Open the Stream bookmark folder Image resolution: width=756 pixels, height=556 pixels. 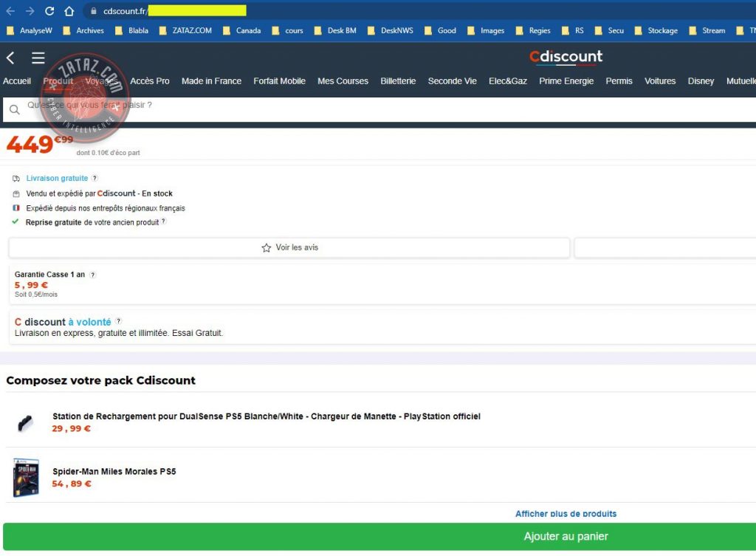pyautogui.click(x=707, y=30)
